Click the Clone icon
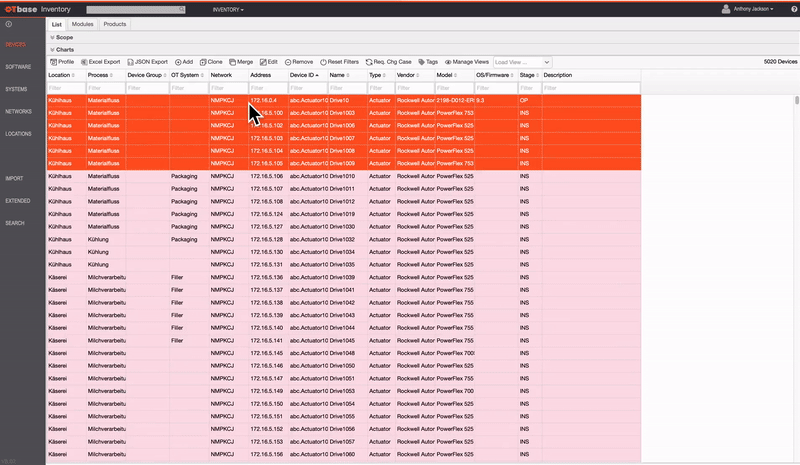This screenshot has width=800, height=465. (x=203, y=62)
